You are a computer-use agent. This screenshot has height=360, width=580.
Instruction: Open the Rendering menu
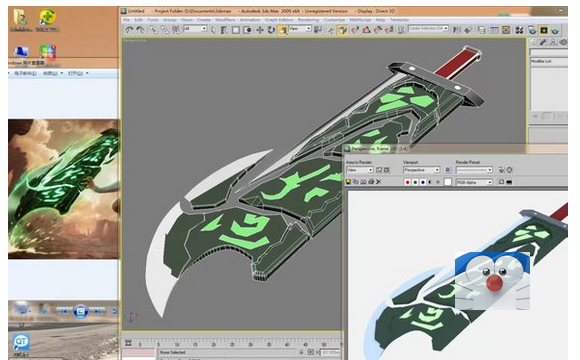point(308,20)
